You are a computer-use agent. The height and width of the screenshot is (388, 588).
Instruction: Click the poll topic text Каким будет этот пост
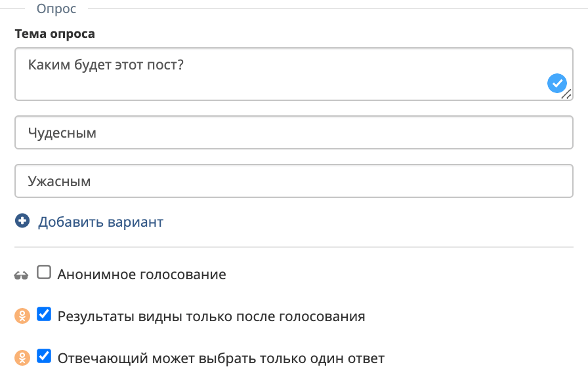[105, 65]
